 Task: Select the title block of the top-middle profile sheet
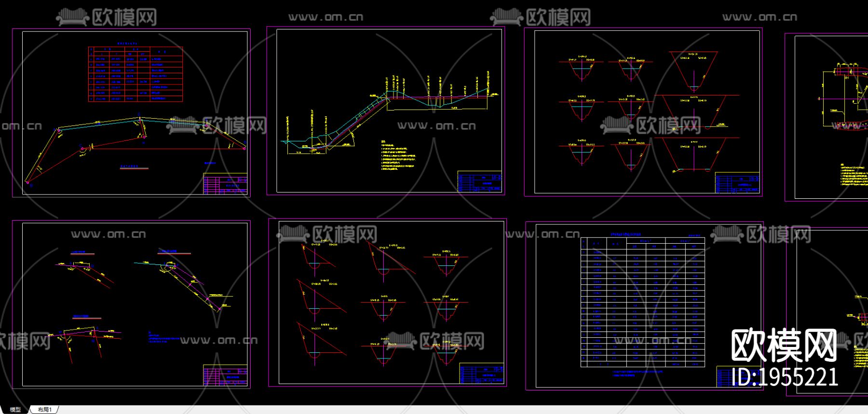(480, 181)
